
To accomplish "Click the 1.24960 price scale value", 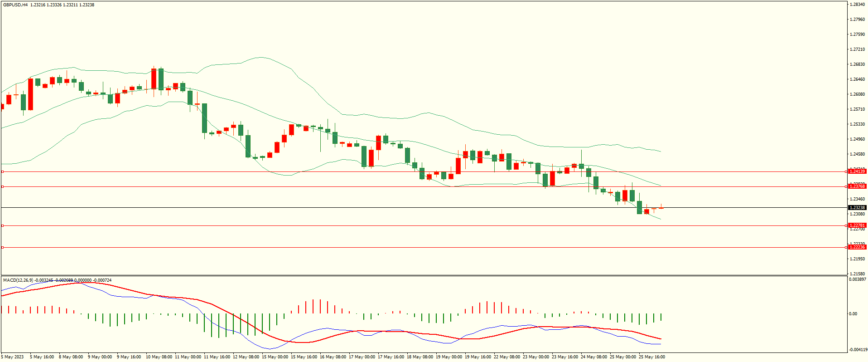I will [x=858, y=139].
